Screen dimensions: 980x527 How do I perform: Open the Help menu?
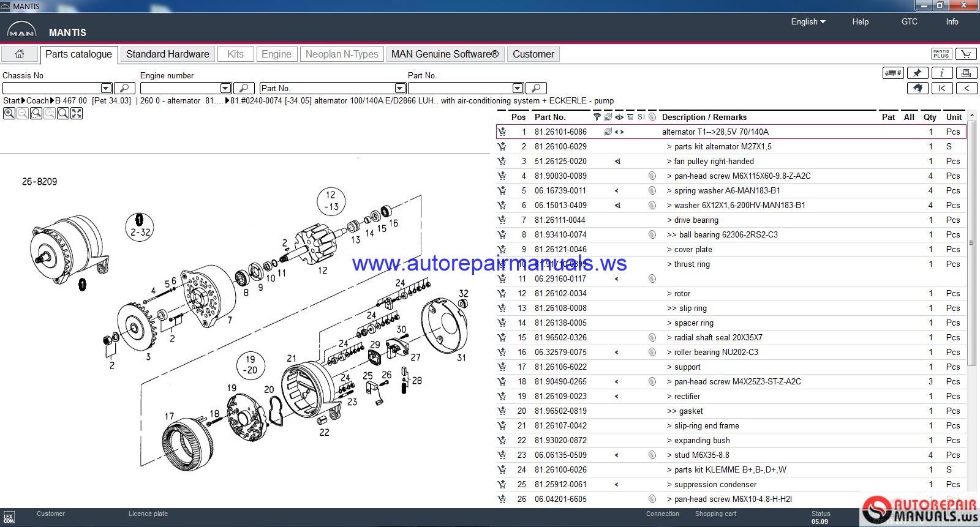[861, 21]
